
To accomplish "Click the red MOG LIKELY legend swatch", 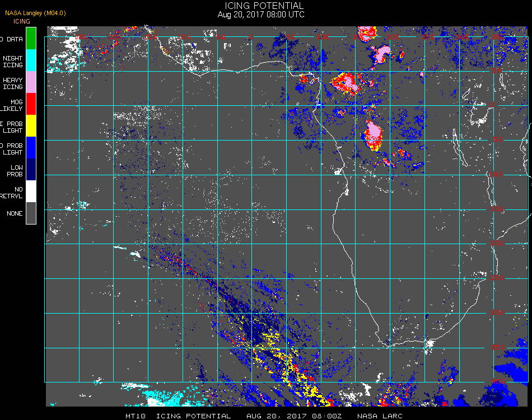I will (x=31, y=104).
